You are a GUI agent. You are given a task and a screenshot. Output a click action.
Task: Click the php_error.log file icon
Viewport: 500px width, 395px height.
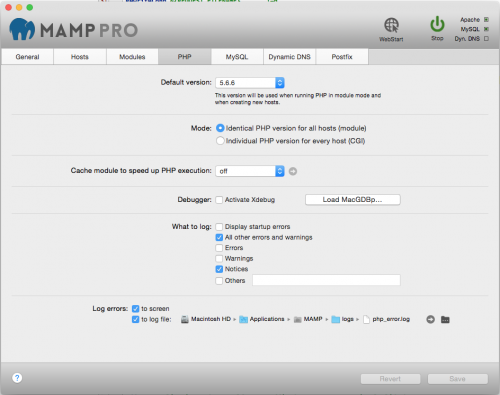point(366,319)
